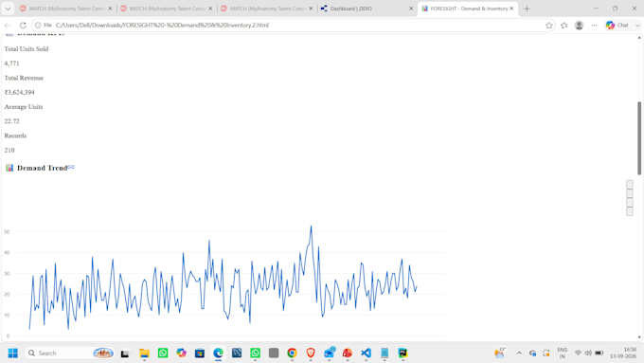Click the scrollbar down arrow

[639, 337]
